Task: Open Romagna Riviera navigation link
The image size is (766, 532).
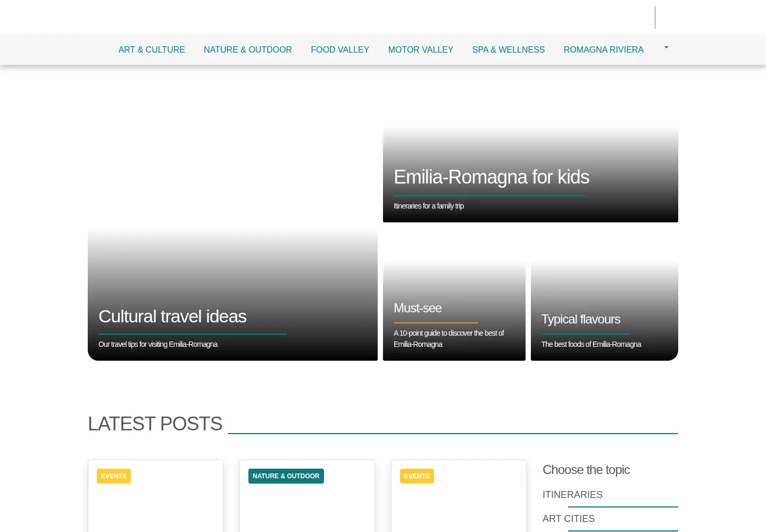Action: click(604, 49)
